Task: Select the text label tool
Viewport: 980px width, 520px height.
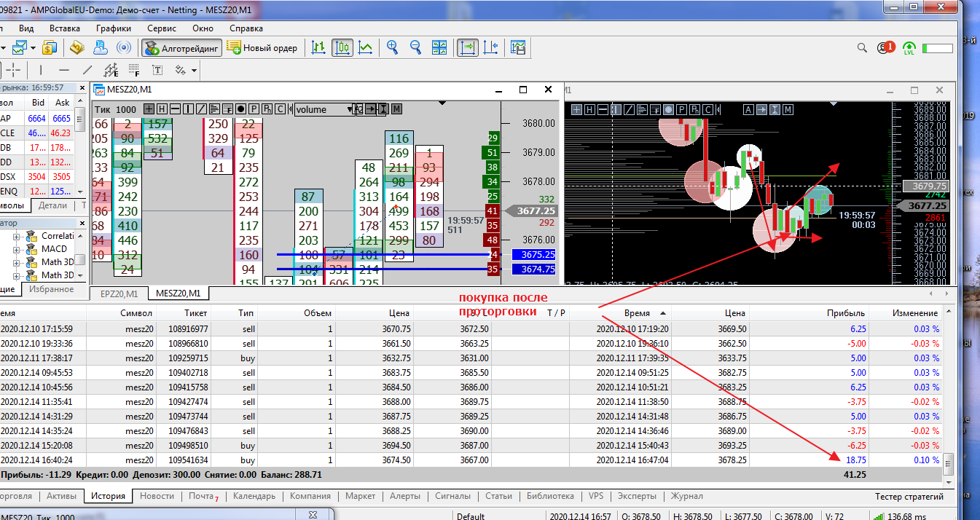Action: [157, 70]
